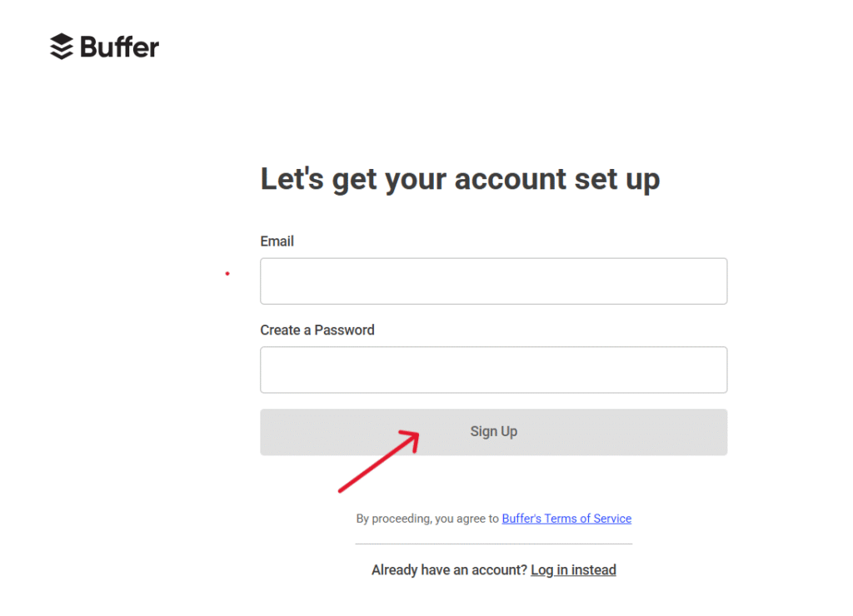Click the red arrow's arrowhead tip
853x616 pixels.
pos(416,434)
